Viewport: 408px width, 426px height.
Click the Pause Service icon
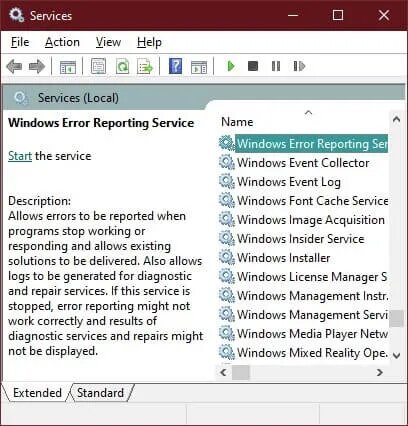coord(276,66)
